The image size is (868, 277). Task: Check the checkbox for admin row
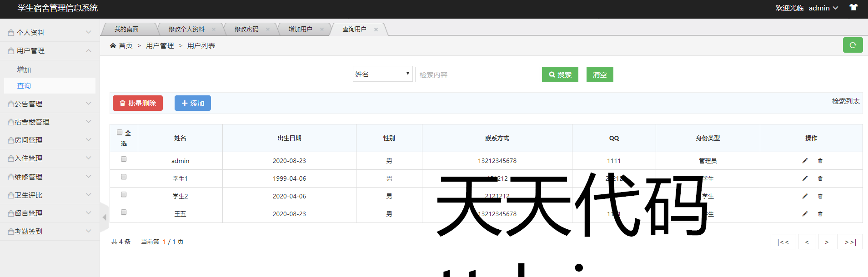pyautogui.click(x=124, y=159)
